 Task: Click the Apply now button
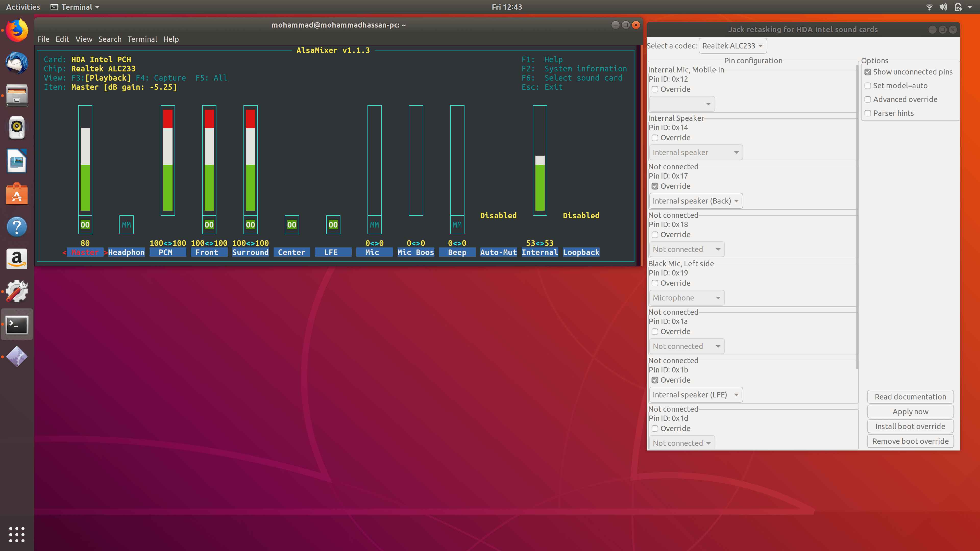pos(910,411)
